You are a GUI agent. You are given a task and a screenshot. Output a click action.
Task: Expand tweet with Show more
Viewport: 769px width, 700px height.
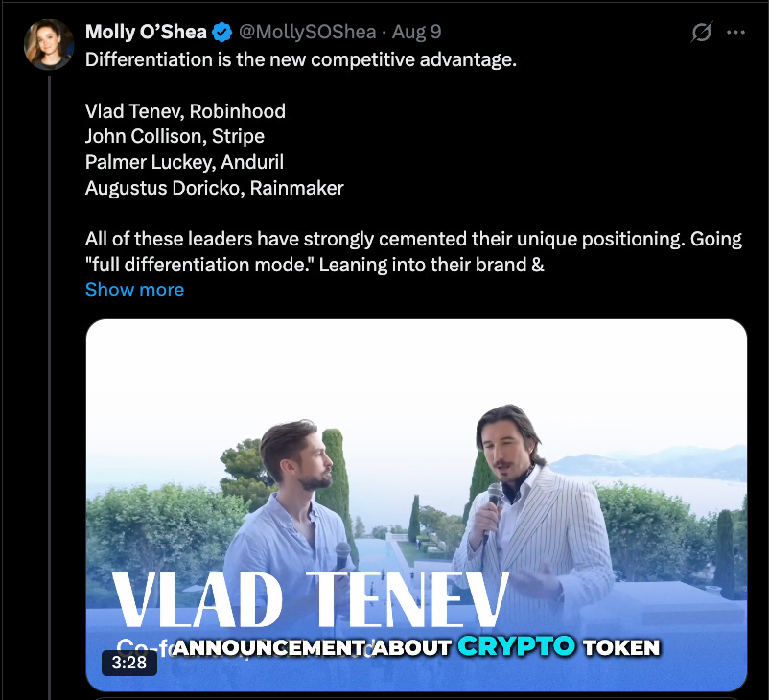point(135,290)
